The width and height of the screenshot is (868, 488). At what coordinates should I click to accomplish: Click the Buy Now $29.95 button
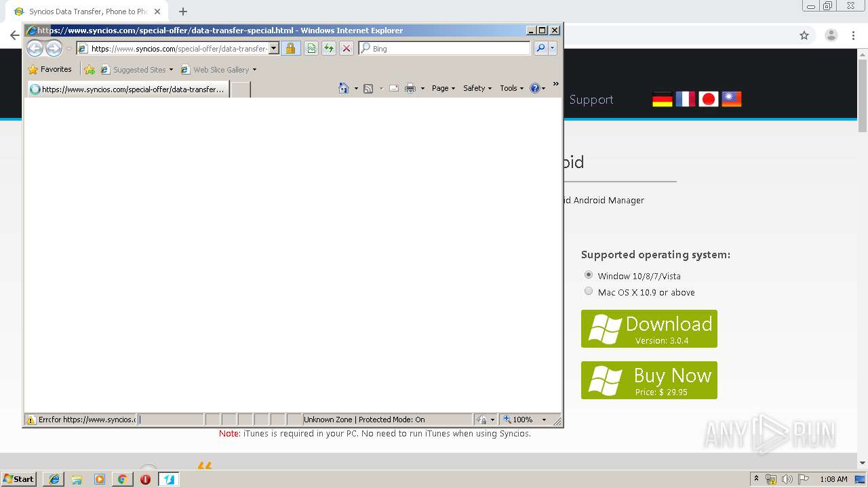(x=649, y=380)
